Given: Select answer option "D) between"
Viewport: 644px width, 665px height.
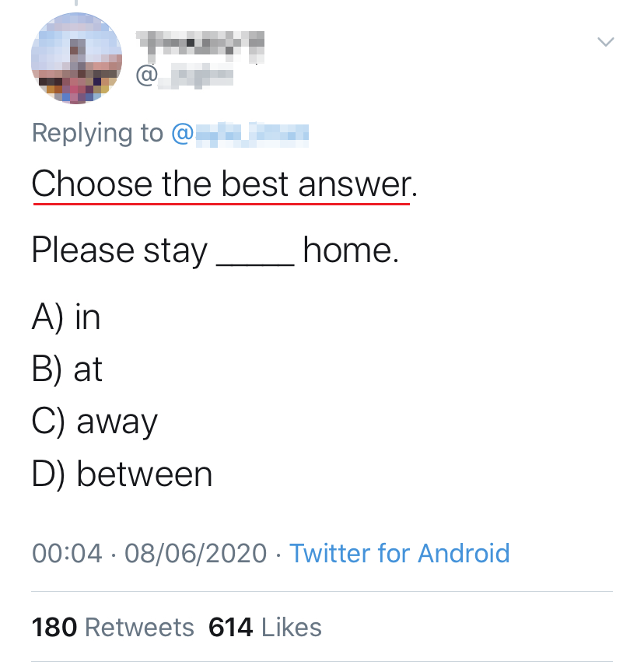Looking at the screenshot, I should click(x=122, y=474).
